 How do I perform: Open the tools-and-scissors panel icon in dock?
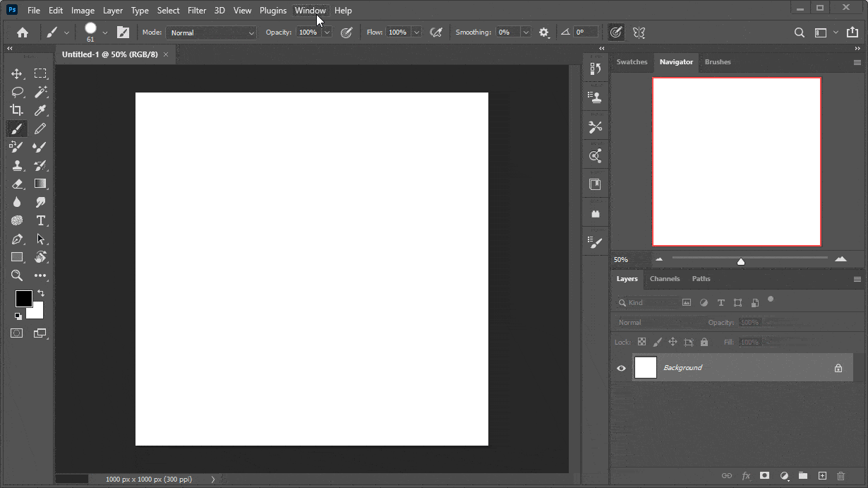click(596, 127)
